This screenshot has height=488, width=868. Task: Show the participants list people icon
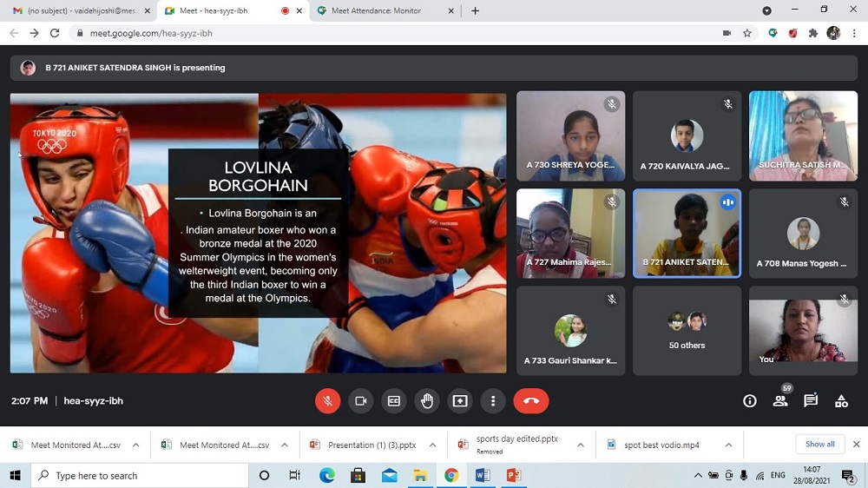tap(780, 401)
